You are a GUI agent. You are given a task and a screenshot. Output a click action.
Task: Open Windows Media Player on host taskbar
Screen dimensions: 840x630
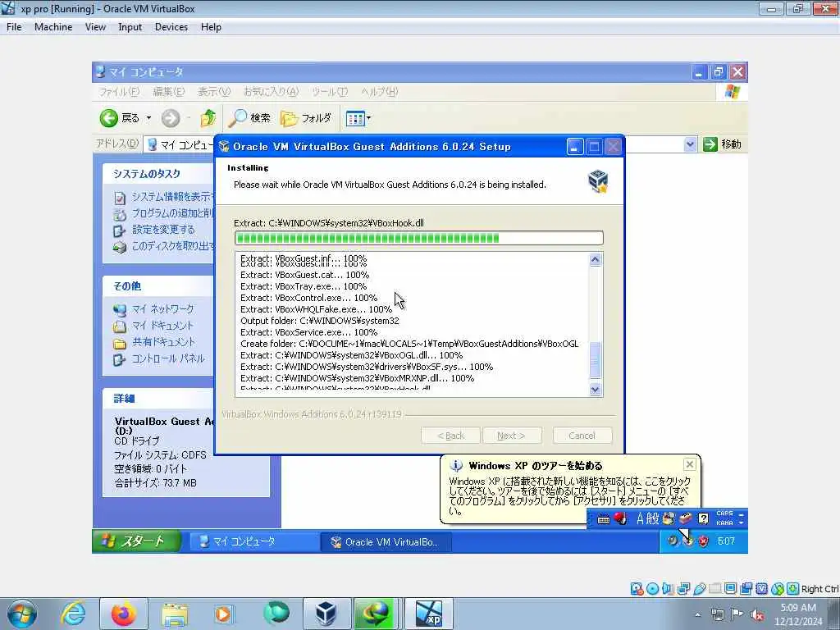coord(223,614)
